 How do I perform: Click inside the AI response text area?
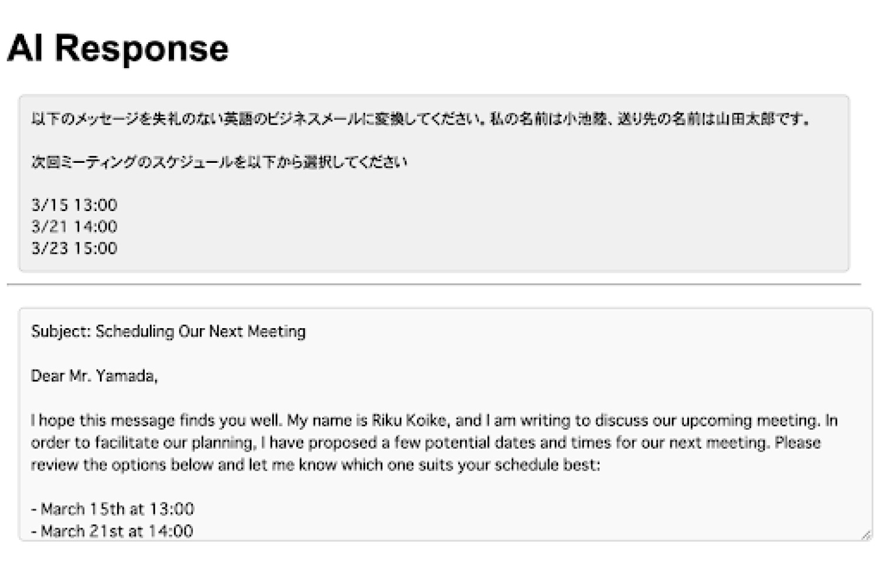pos(446,424)
